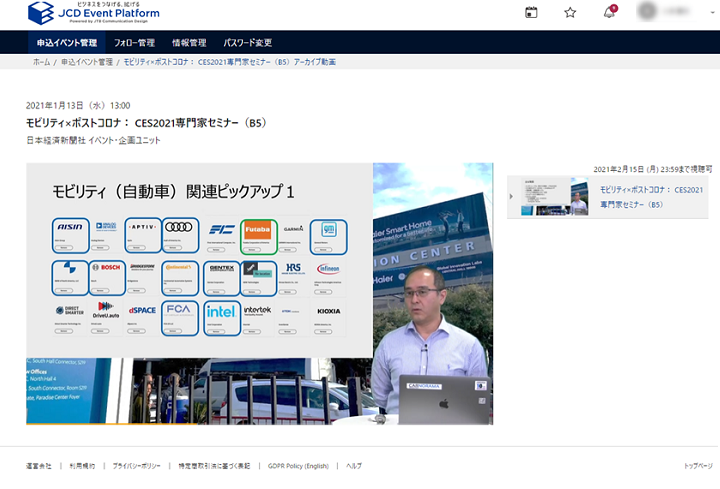Open the archive video thumbnail in sidebar
720x489 pixels.
pos(554,197)
